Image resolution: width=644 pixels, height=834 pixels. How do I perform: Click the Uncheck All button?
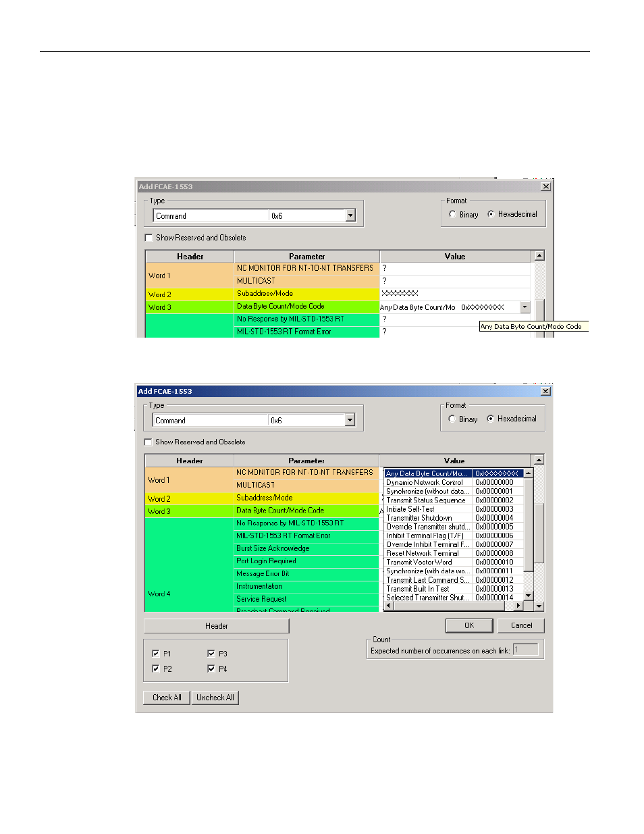(x=215, y=698)
